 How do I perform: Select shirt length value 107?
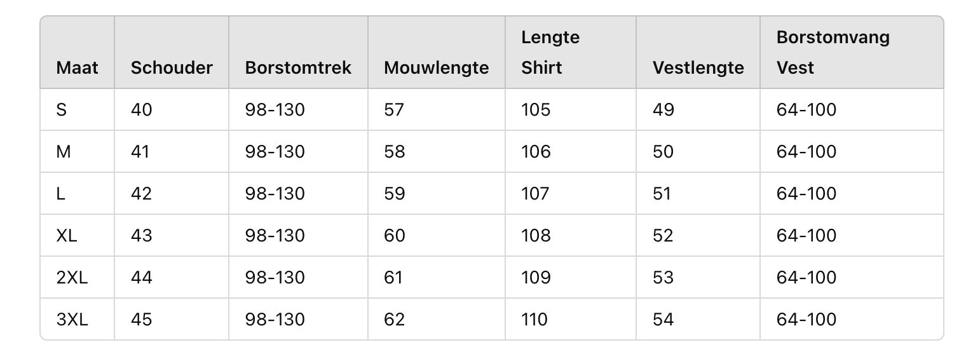pos(535,194)
